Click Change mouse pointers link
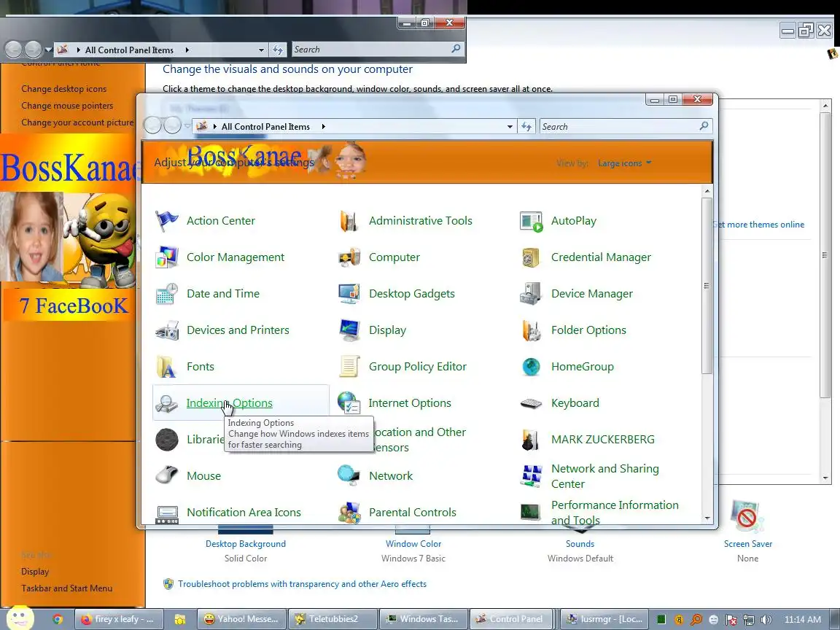Screen dimensions: 840x630 (x=67, y=106)
